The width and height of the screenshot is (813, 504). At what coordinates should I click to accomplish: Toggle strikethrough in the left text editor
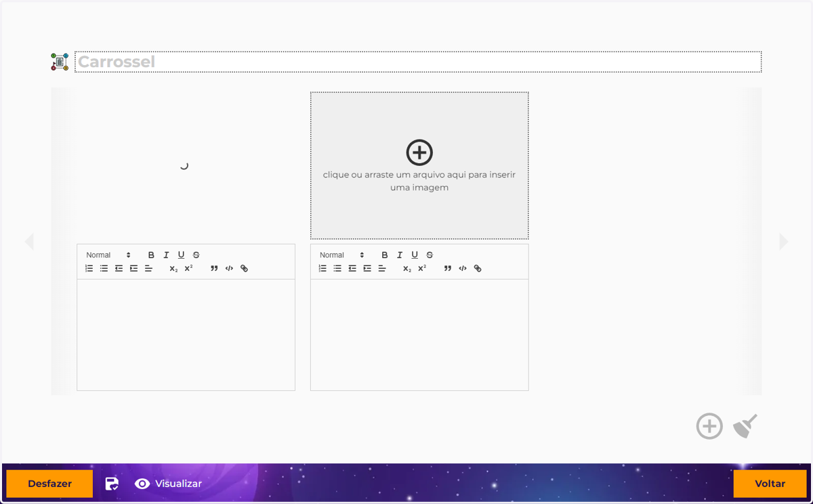(196, 255)
